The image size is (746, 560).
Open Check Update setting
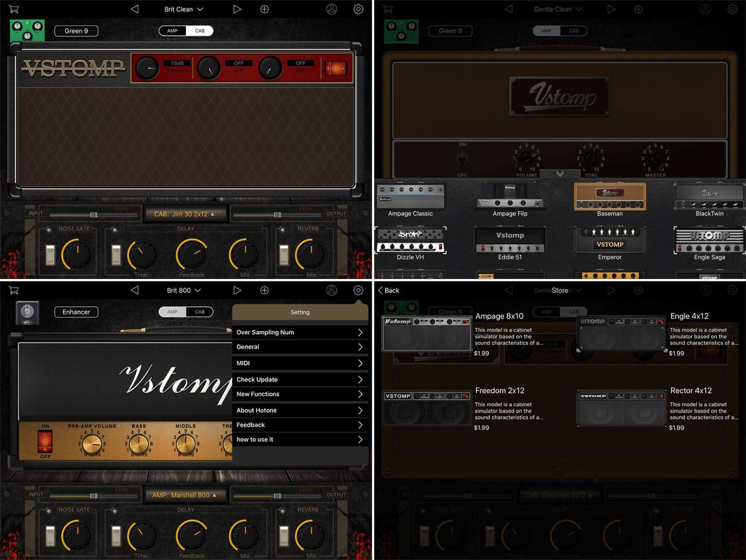[x=300, y=379]
